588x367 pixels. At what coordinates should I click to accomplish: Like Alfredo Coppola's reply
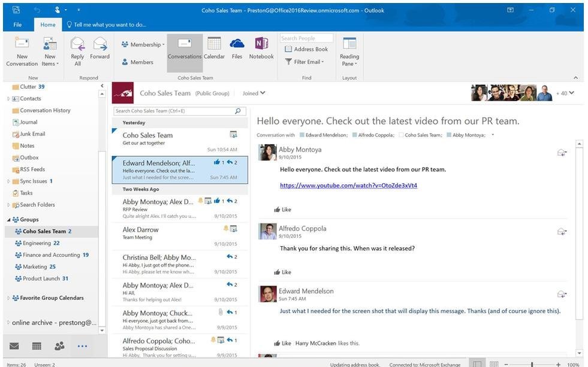click(282, 272)
